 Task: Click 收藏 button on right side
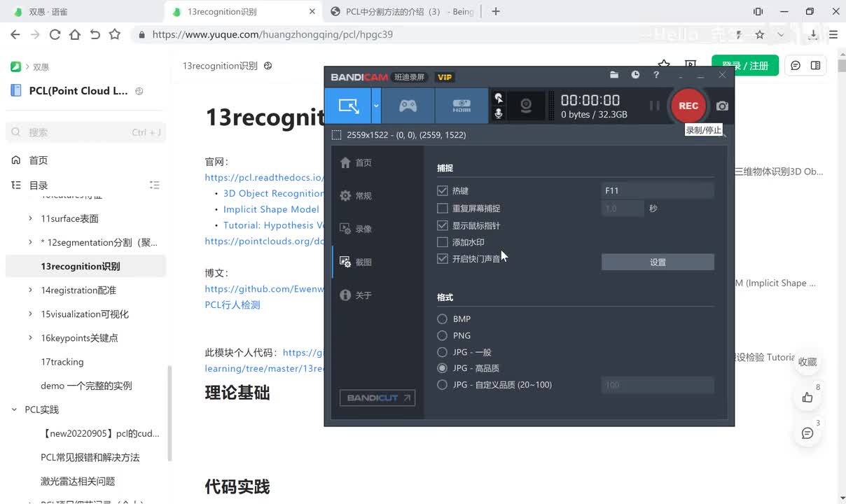[x=807, y=362]
